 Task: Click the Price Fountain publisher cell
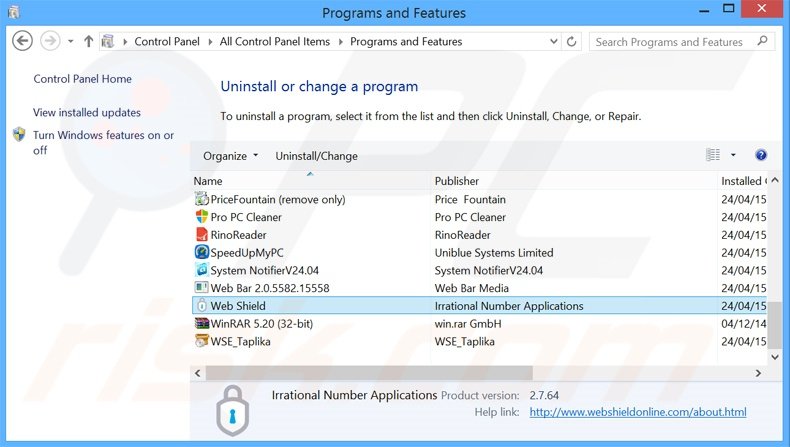pyautogui.click(x=470, y=200)
